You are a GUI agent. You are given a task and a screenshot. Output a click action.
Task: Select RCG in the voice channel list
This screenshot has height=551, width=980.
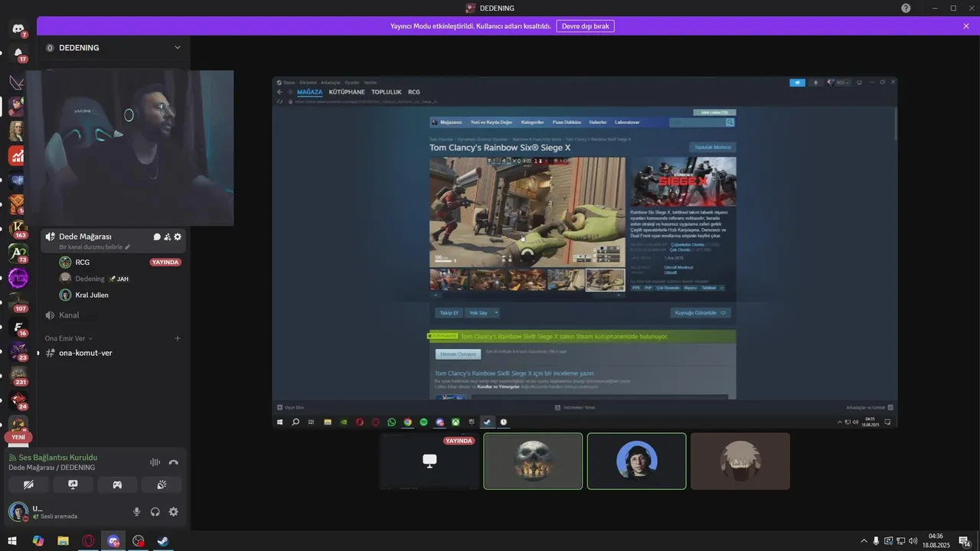[120, 262]
